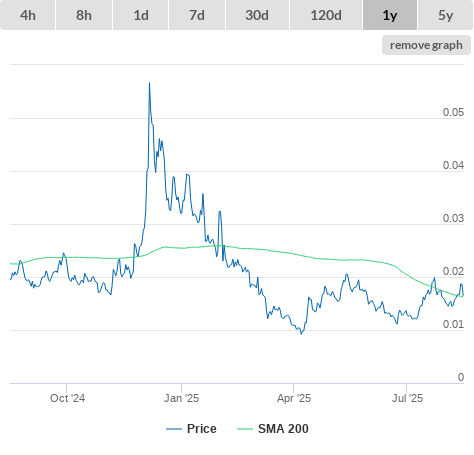The height and width of the screenshot is (455, 474).
Task: Click the blue Price legend line swatch
Action: click(174, 429)
